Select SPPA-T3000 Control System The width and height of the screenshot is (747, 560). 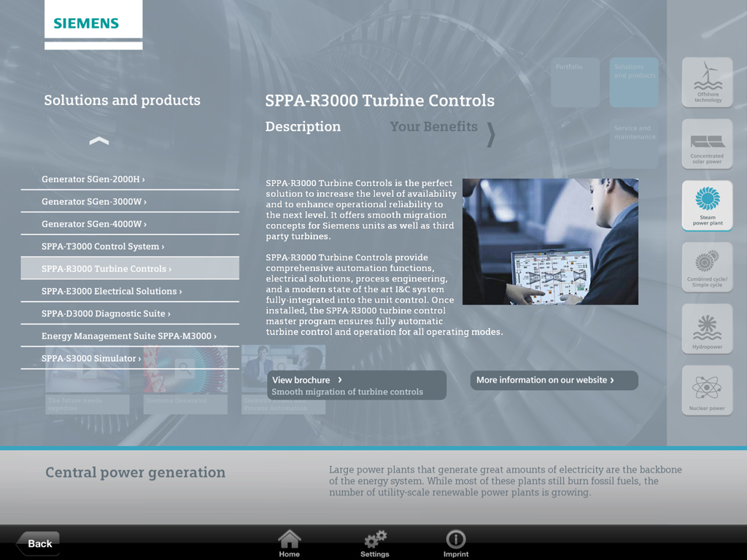click(130, 246)
